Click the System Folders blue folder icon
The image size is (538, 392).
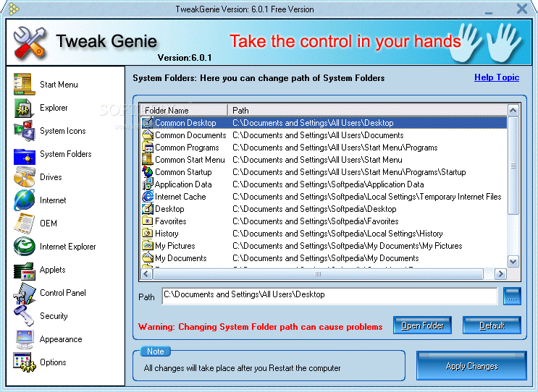(25, 157)
